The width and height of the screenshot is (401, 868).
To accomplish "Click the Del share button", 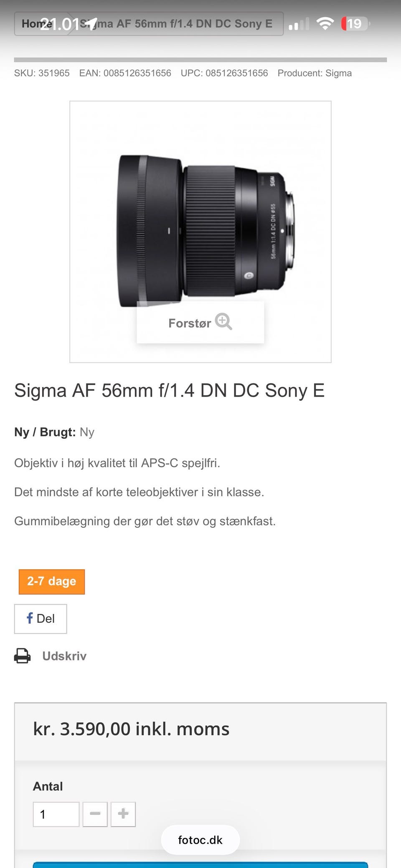I will (41, 619).
